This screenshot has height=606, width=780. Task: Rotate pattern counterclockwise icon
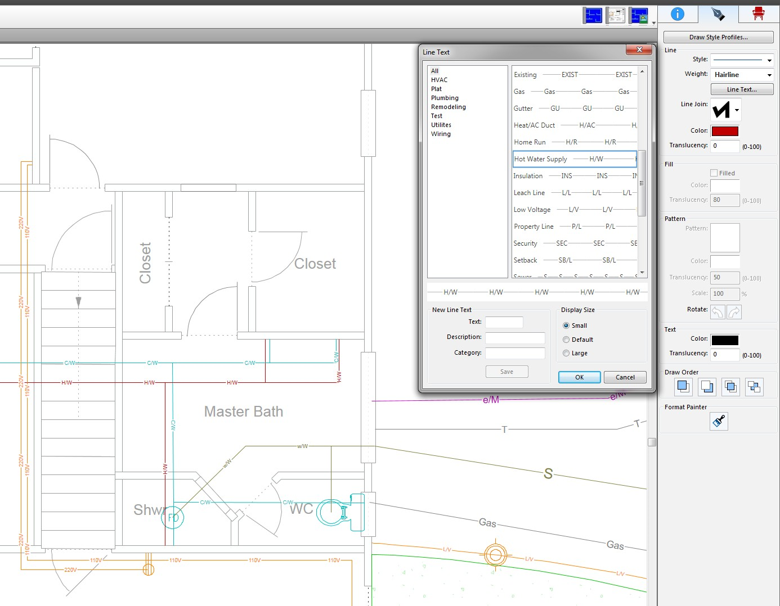[x=717, y=312]
